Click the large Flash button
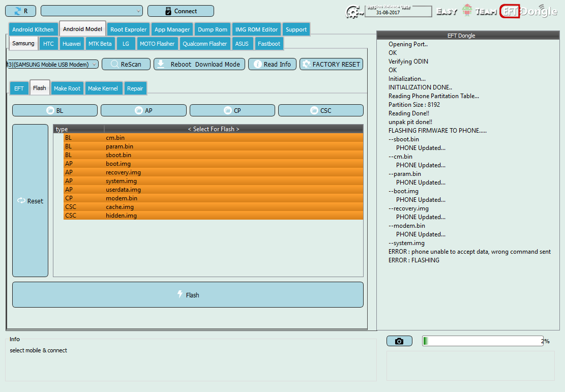 point(188,295)
